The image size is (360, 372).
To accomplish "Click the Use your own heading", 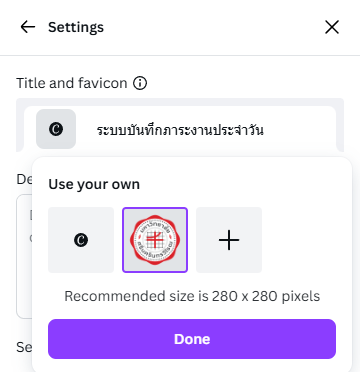I will (x=94, y=184).
